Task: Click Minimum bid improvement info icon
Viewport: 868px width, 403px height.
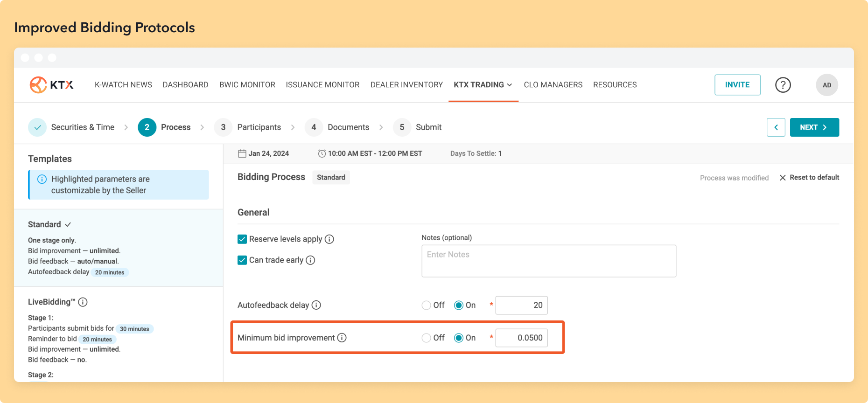Action: tap(342, 338)
